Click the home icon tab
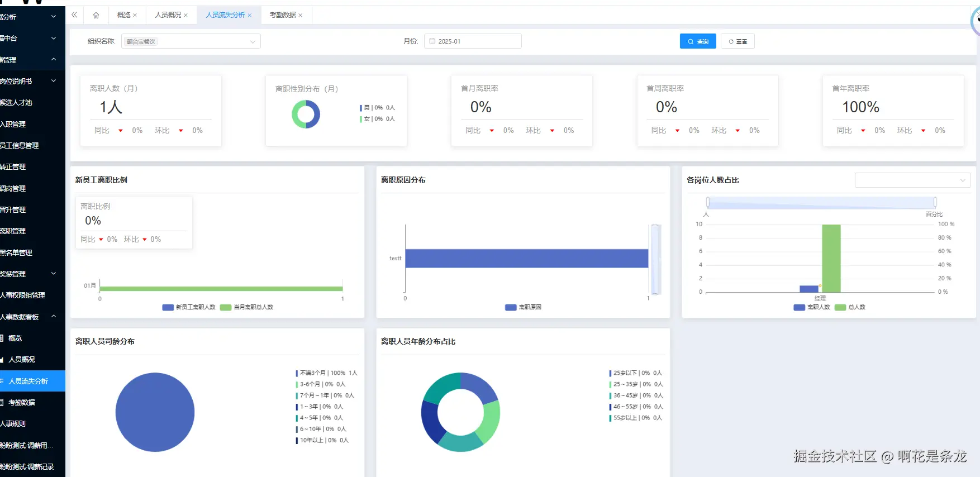 coord(96,15)
